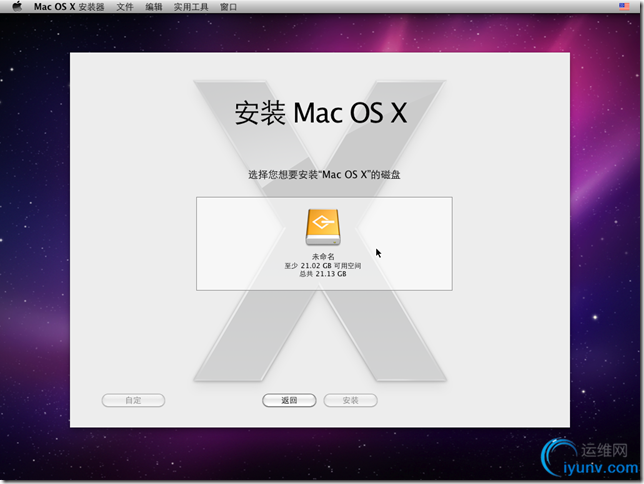Click the 至少 21.02 GB 可用空间 text
This screenshot has height=484, width=644.
323,266
